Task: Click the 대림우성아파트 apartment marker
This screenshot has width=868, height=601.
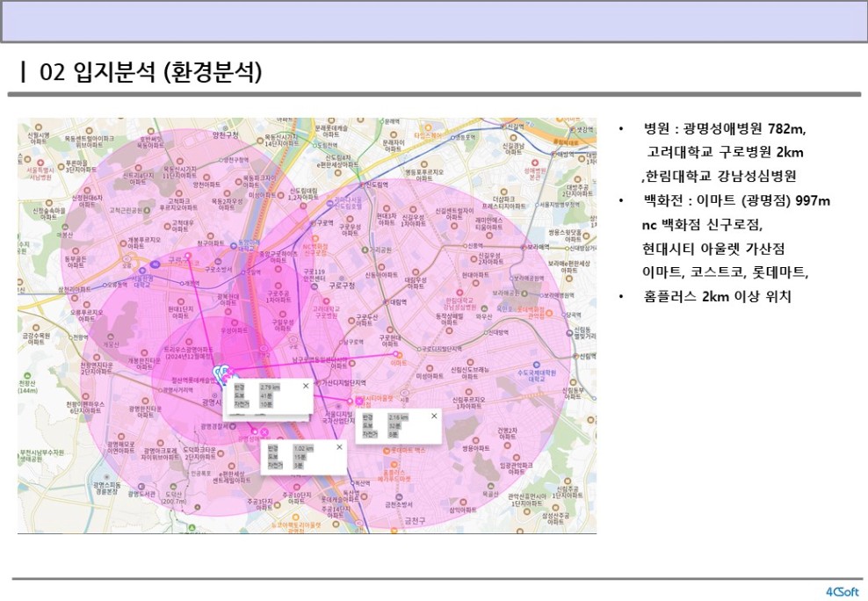Action: pyautogui.click(x=416, y=274)
